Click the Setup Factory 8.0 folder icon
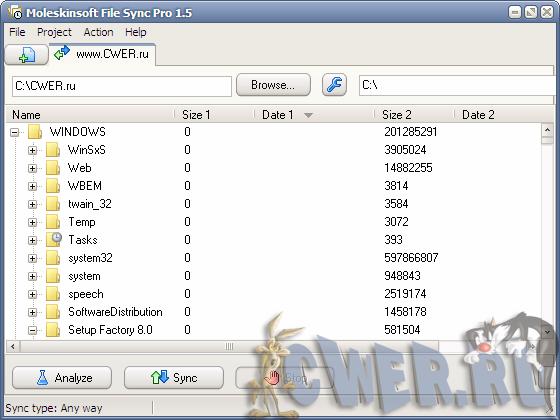This screenshot has height=420, width=560. click(x=53, y=330)
